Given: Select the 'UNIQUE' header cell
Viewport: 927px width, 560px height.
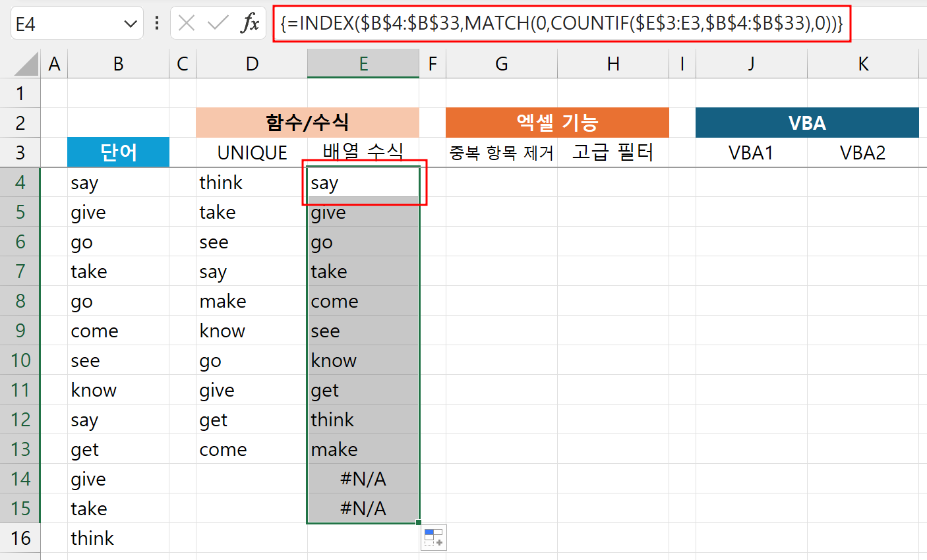Looking at the screenshot, I should [x=251, y=152].
